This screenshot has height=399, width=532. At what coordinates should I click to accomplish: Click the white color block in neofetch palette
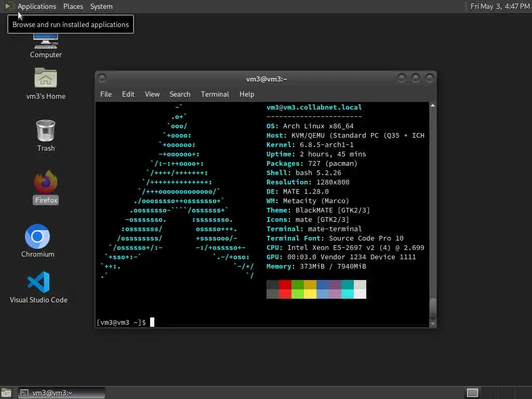click(x=360, y=289)
